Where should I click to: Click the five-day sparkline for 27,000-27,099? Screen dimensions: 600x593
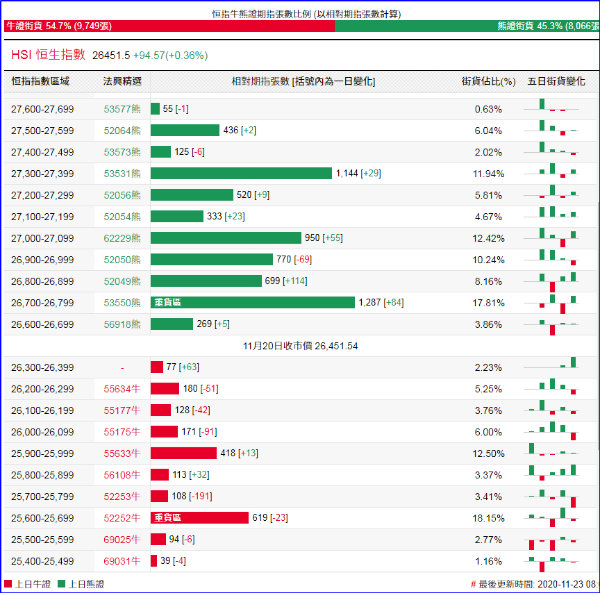[551, 238]
